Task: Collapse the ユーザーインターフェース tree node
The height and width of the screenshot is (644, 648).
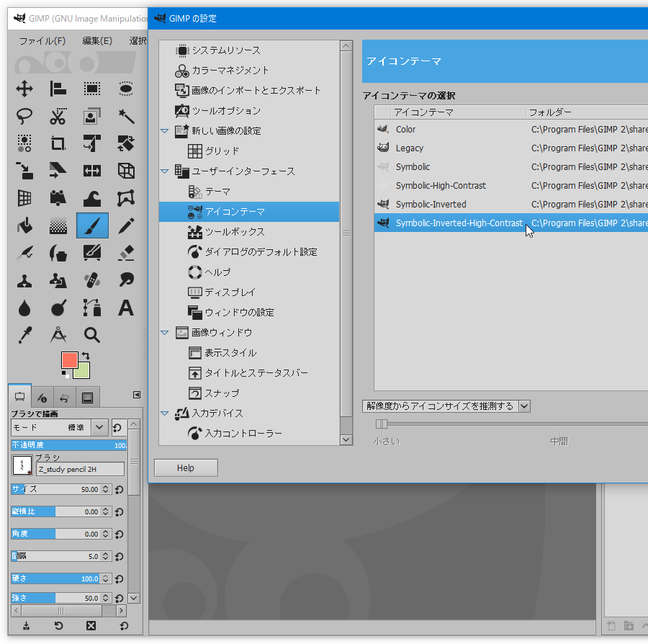Action: (x=164, y=171)
